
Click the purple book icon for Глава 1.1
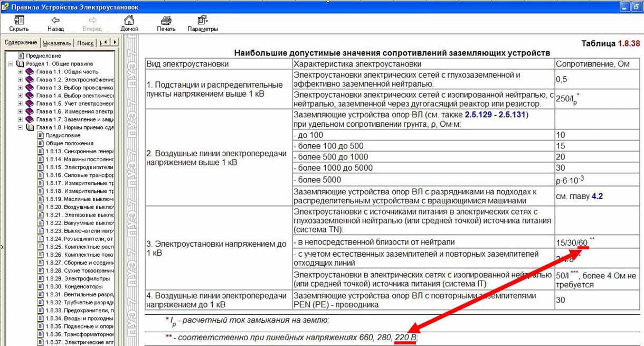30,72
